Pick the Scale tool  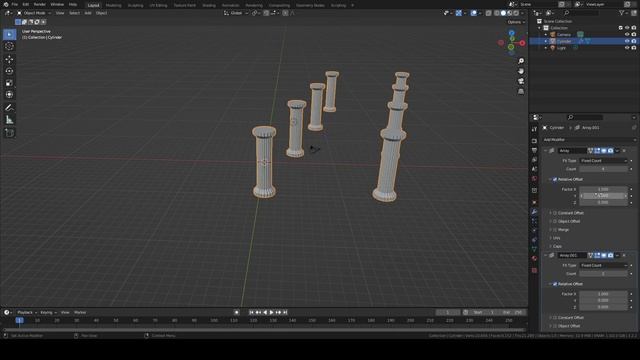[x=9, y=83]
